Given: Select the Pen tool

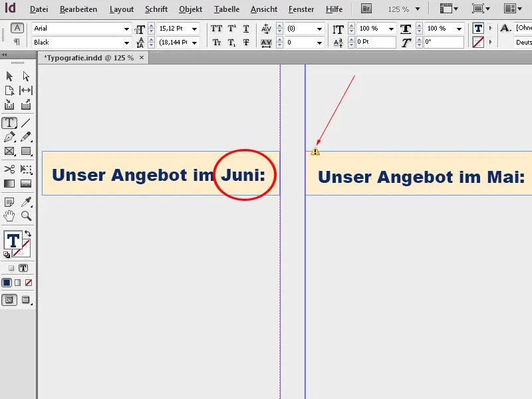Looking at the screenshot, I should point(9,137).
